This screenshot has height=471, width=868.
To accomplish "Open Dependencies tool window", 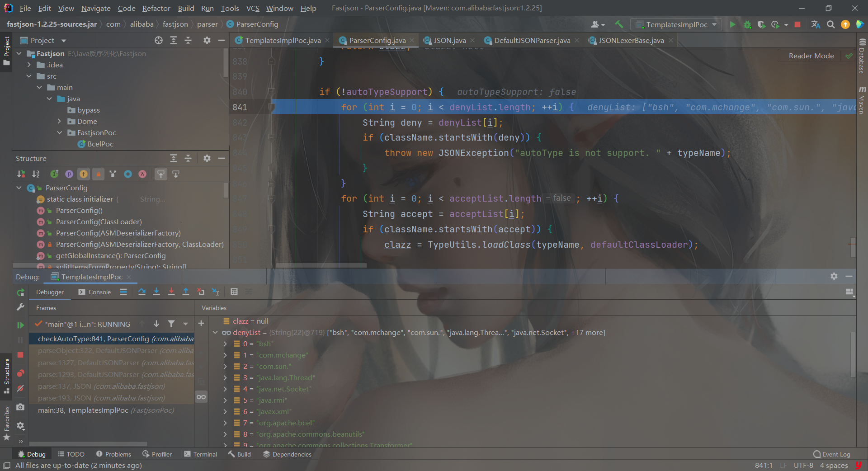I will (287, 454).
